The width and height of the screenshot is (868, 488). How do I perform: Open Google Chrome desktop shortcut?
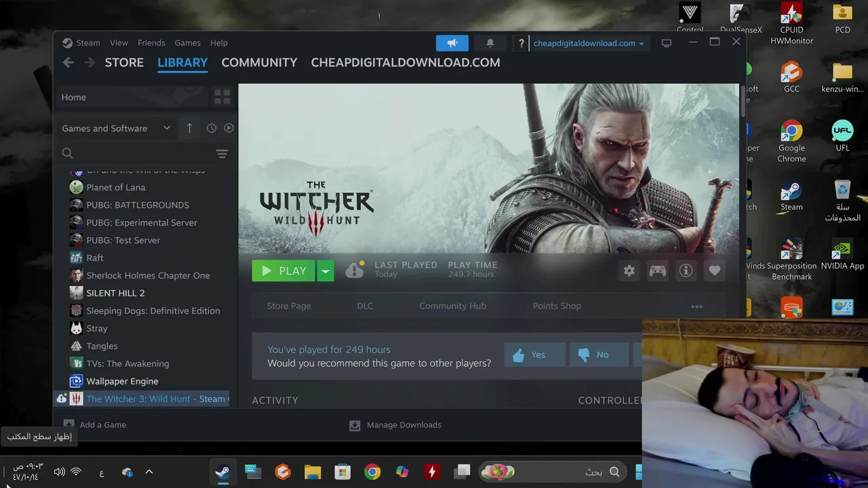791,140
